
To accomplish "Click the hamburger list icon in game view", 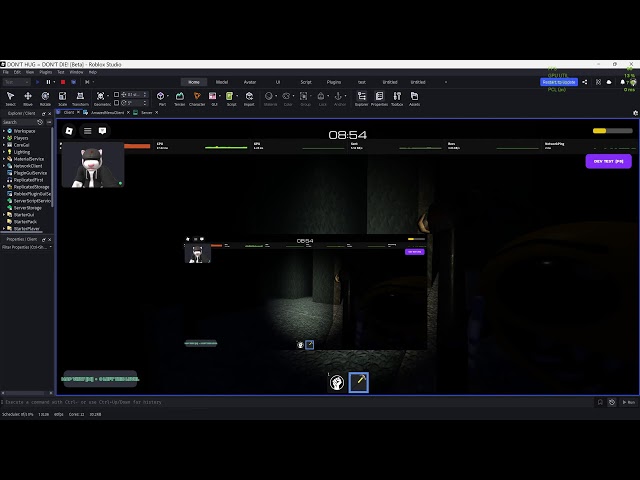I will (x=87, y=131).
